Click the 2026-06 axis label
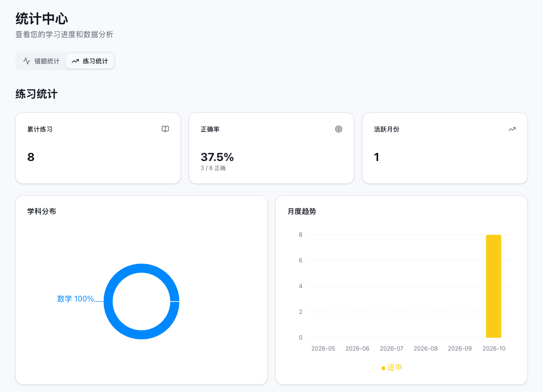543x392 pixels. coord(357,348)
